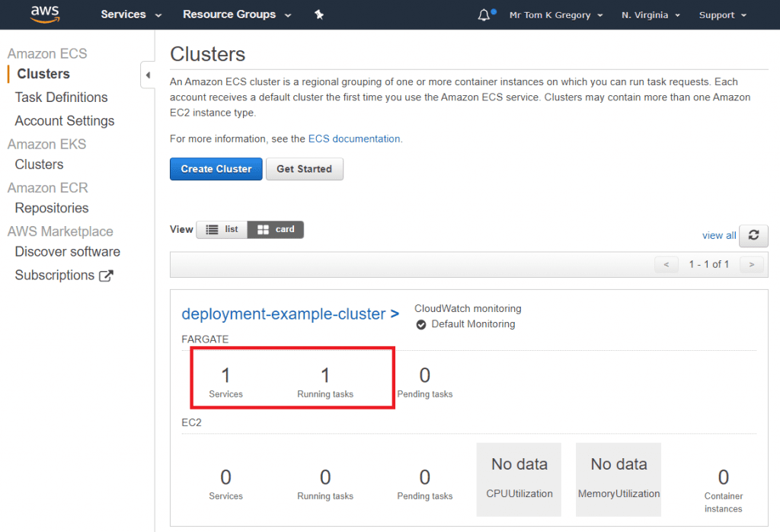This screenshot has height=532, width=780.
Task: Click the pin shortcut icon in navbar
Action: (x=319, y=14)
